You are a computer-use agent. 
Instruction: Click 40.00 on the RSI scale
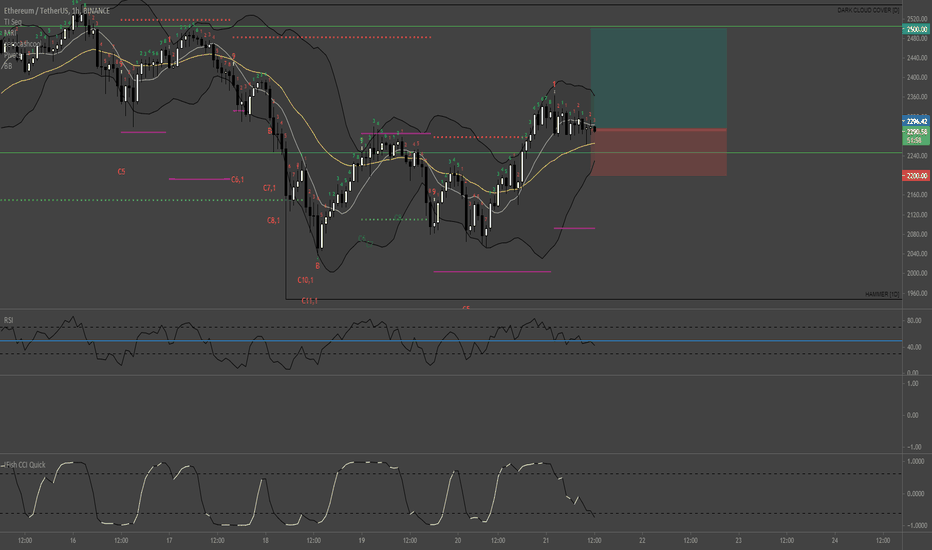tap(914, 347)
